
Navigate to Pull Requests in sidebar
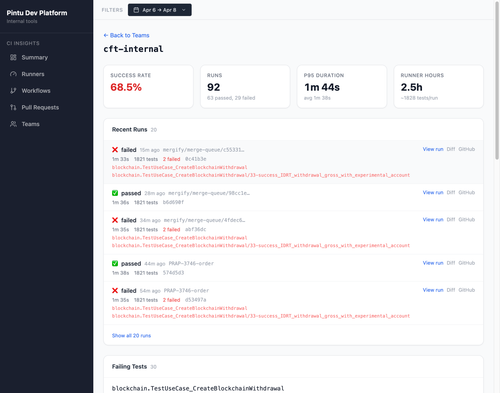(40, 107)
